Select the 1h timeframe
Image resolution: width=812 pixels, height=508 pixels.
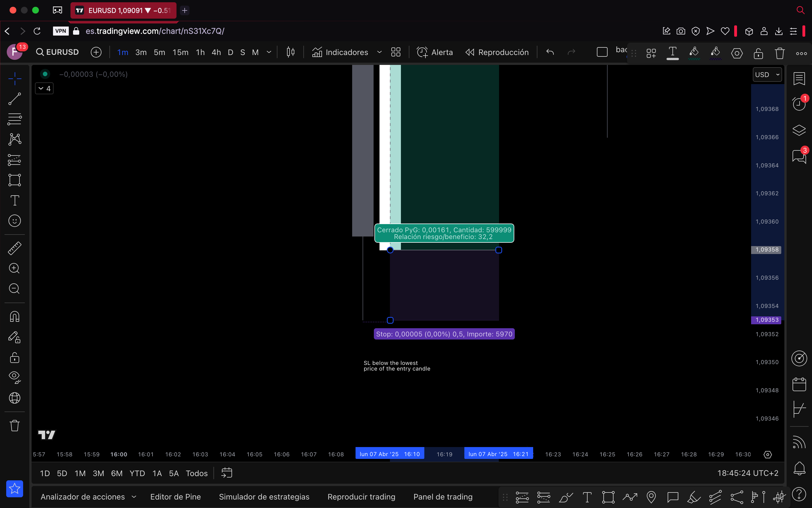(200, 52)
